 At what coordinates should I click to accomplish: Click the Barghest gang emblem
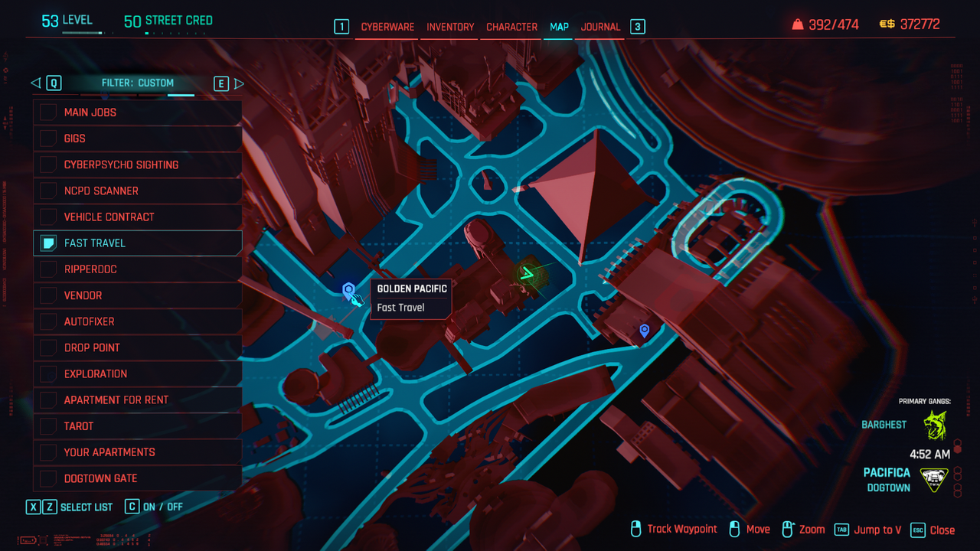click(935, 425)
